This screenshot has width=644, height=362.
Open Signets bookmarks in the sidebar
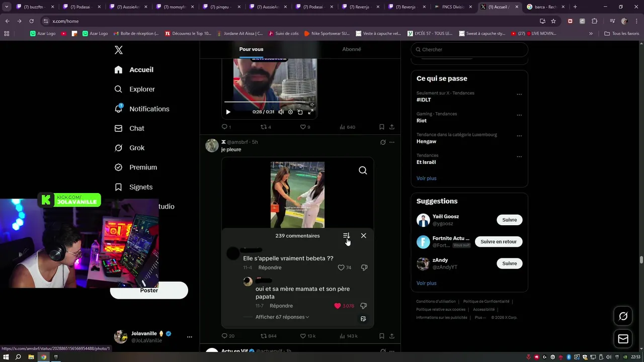133,187
